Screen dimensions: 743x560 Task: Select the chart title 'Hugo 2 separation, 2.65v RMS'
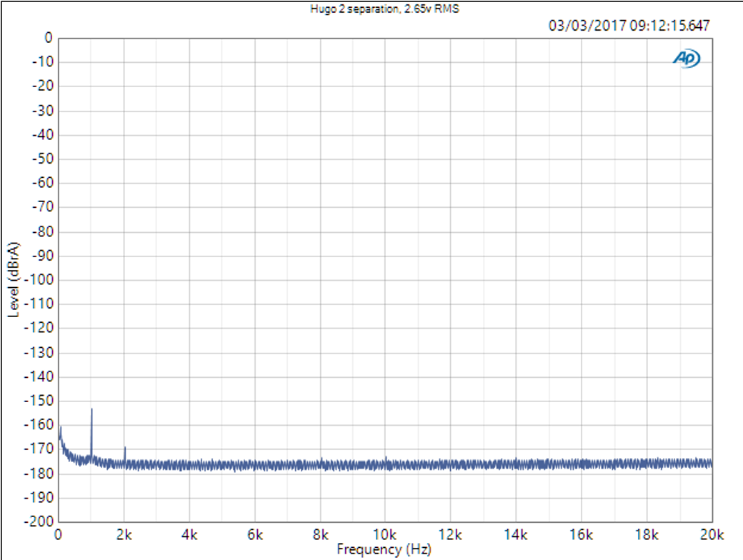coord(384,9)
